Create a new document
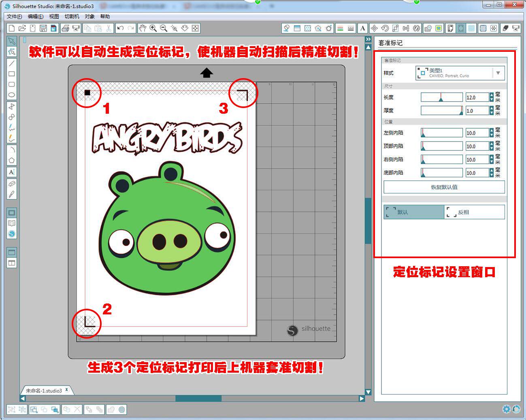 tap(12, 28)
